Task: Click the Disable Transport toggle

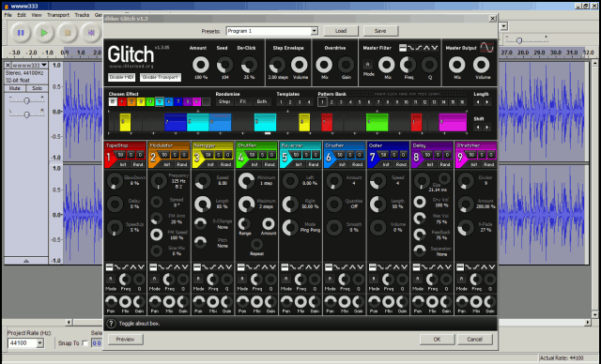Action: pyautogui.click(x=161, y=77)
